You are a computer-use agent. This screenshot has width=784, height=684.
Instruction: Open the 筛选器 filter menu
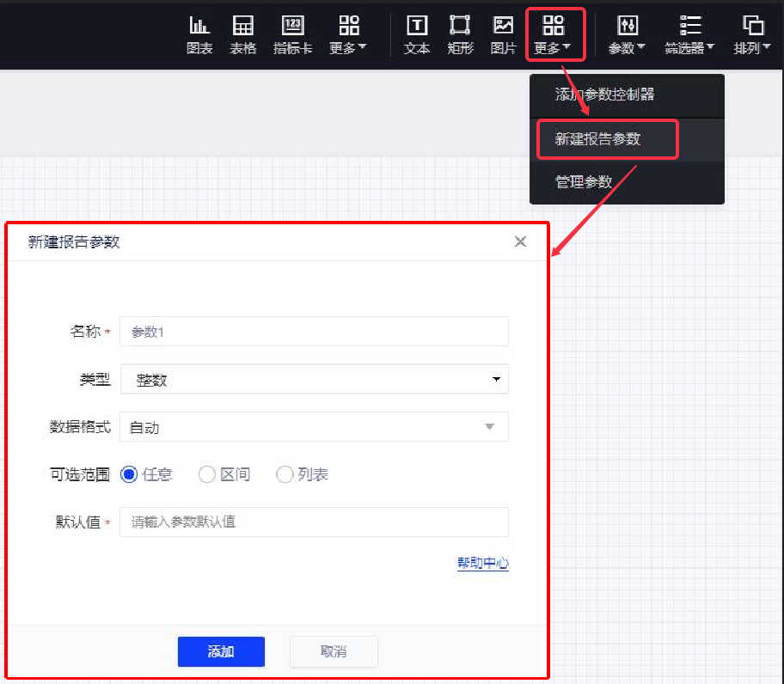689,35
